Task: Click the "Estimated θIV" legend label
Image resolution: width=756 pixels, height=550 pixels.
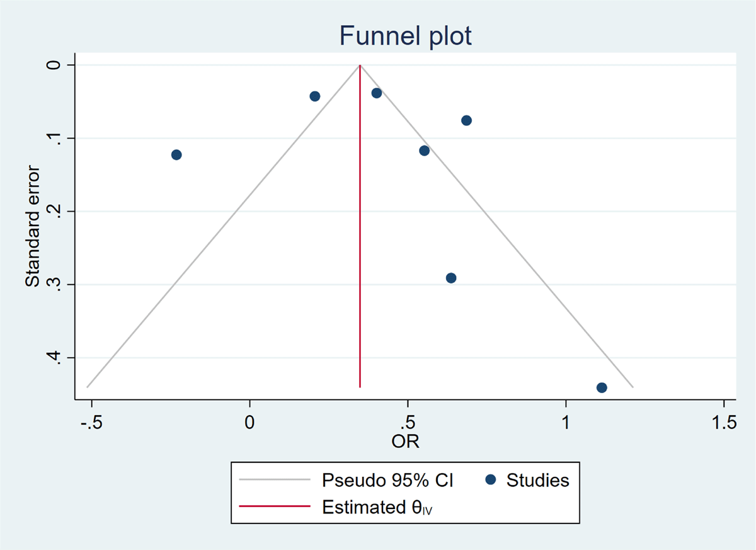Action: pos(378,507)
